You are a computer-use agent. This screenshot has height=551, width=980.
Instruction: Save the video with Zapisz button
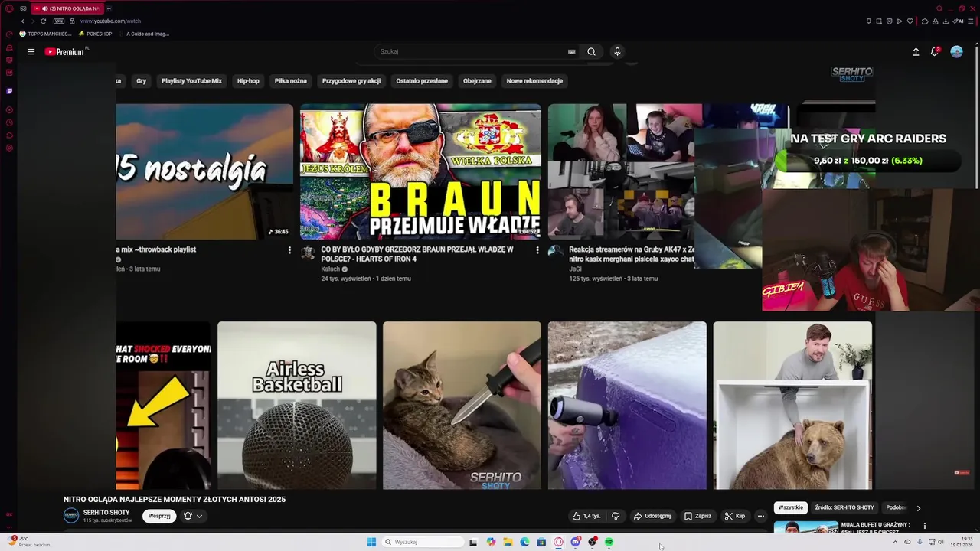697,516
